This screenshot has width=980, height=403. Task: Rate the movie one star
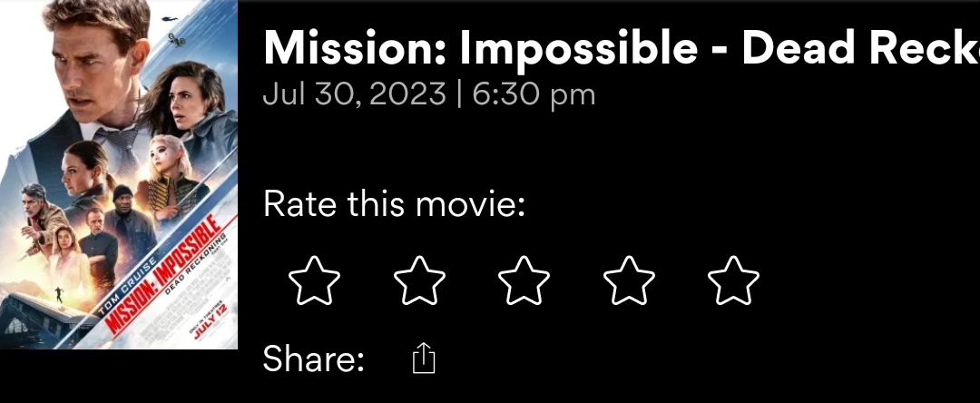(x=314, y=280)
